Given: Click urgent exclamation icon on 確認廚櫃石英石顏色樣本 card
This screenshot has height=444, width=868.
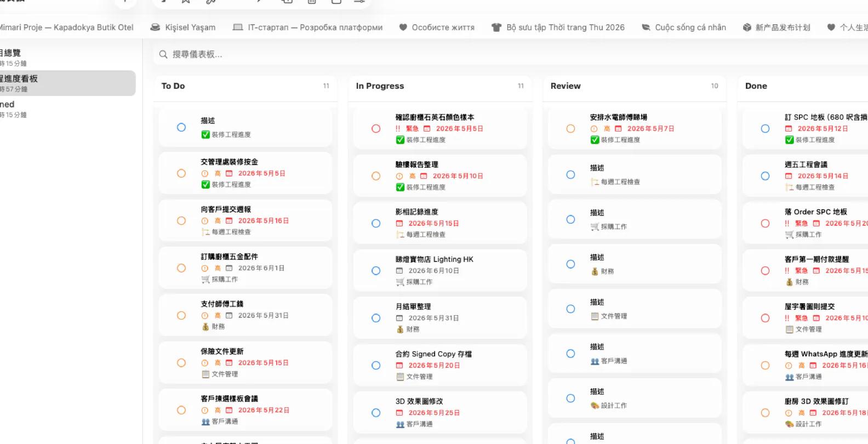Looking at the screenshot, I should click(x=398, y=129).
